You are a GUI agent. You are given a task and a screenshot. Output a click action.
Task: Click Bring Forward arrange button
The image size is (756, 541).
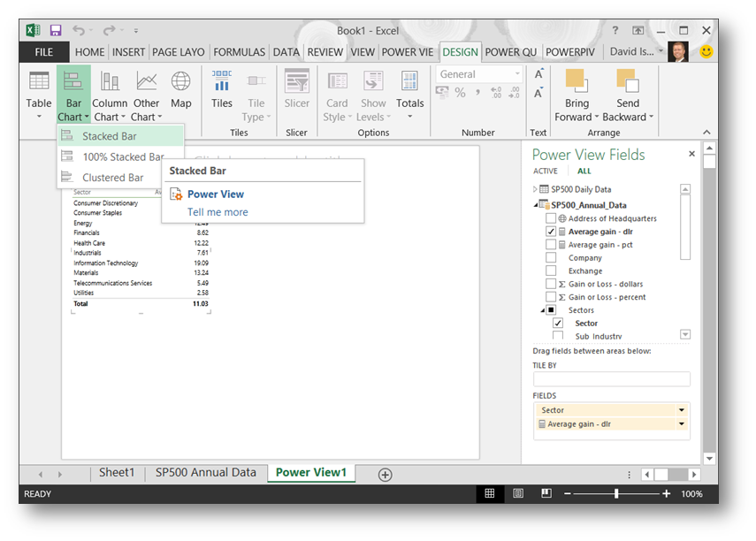[x=577, y=95]
